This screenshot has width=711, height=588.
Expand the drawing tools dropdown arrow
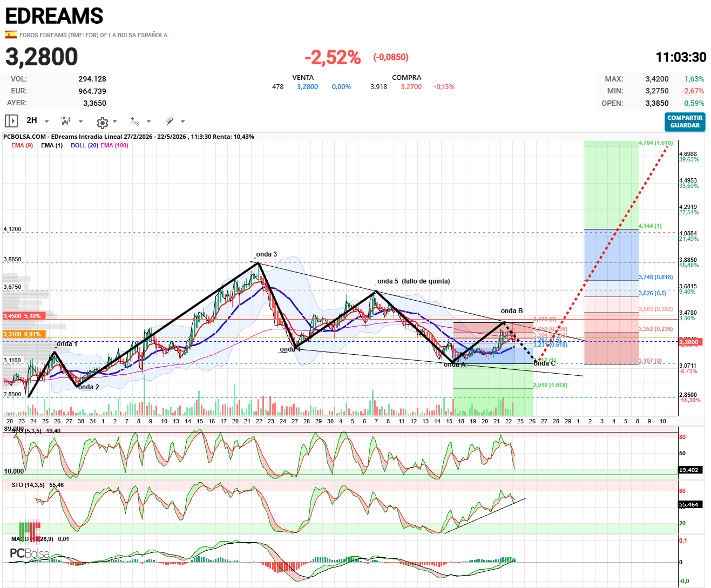(x=182, y=121)
